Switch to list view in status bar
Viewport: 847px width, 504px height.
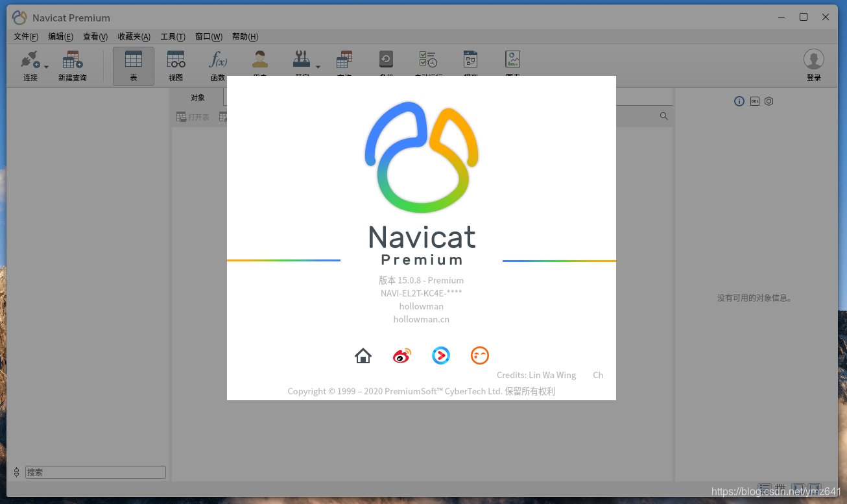pyautogui.click(x=765, y=488)
